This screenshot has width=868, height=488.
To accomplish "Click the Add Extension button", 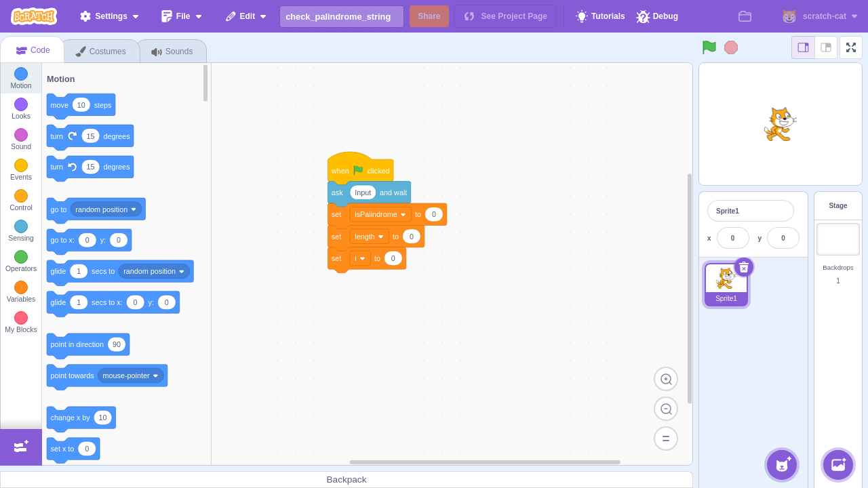I will coord(21,447).
